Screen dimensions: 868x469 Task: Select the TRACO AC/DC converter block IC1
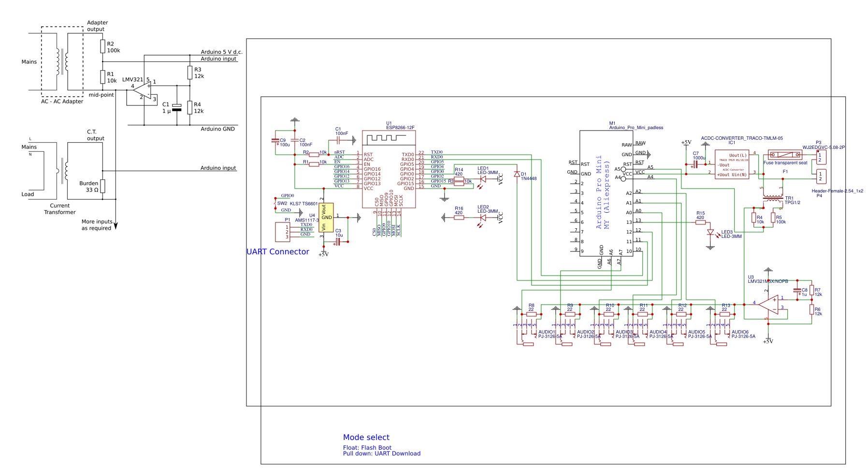732,164
